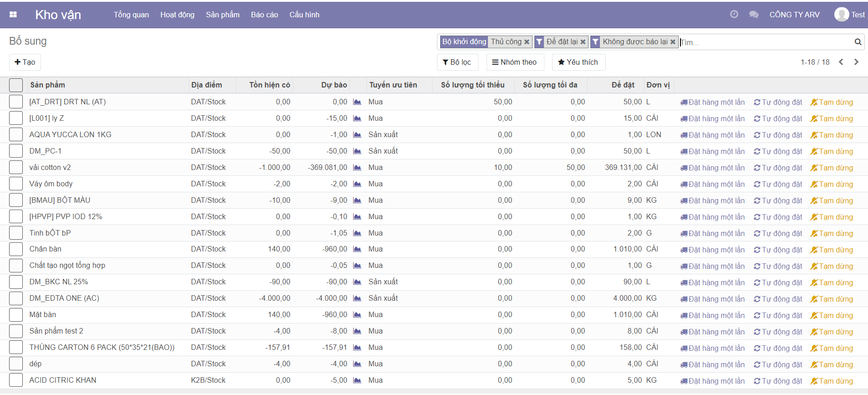The width and height of the screenshot is (868, 395).
Task: Open the Yêu thích favorites dropdown
Action: tap(578, 62)
